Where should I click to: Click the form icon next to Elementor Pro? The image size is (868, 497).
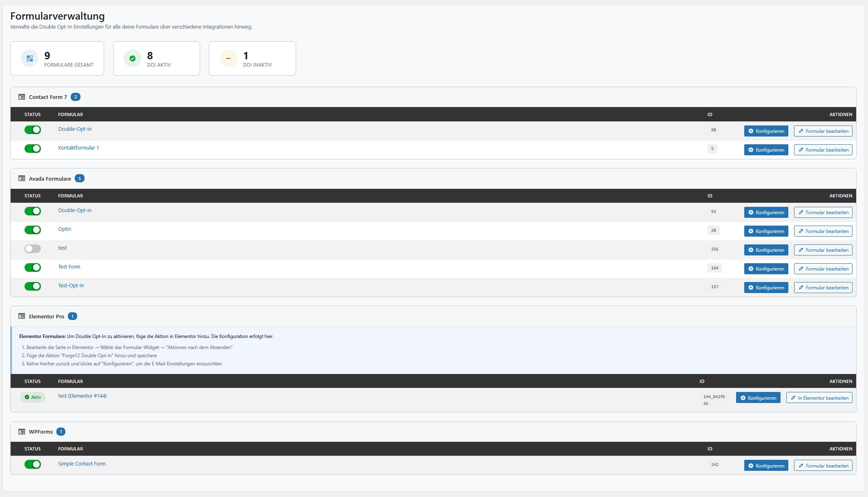pos(21,316)
